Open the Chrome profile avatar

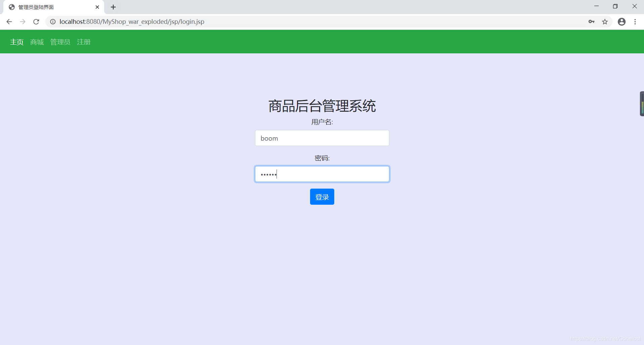(622, 22)
